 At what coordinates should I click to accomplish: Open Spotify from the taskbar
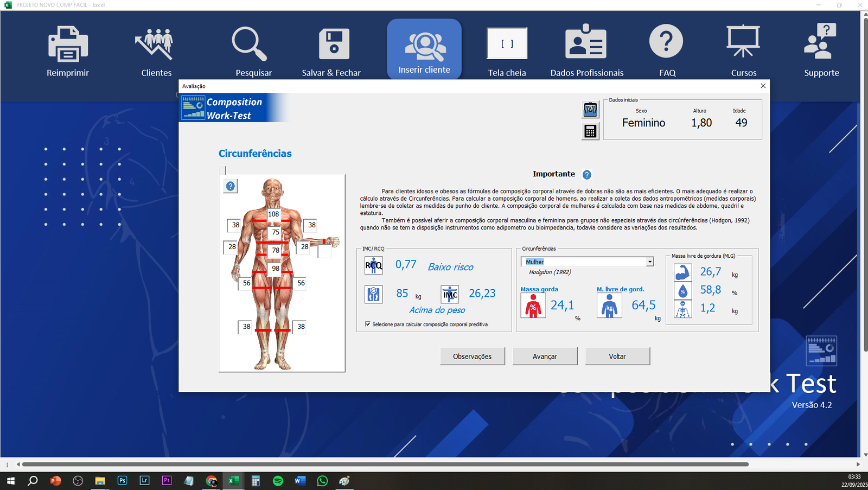click(x=278, y=481)
